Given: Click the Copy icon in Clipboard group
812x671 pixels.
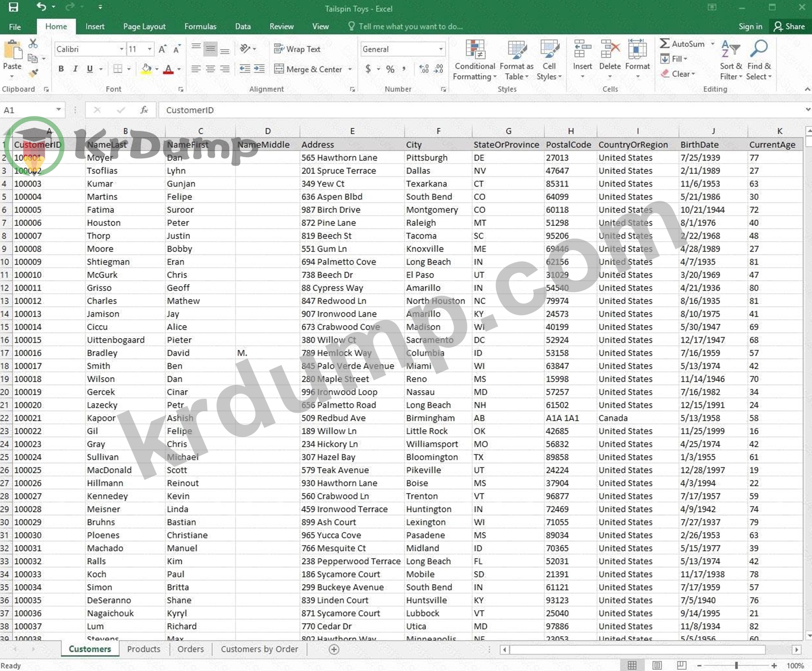Looking at the screenshot, I should 33,58.
